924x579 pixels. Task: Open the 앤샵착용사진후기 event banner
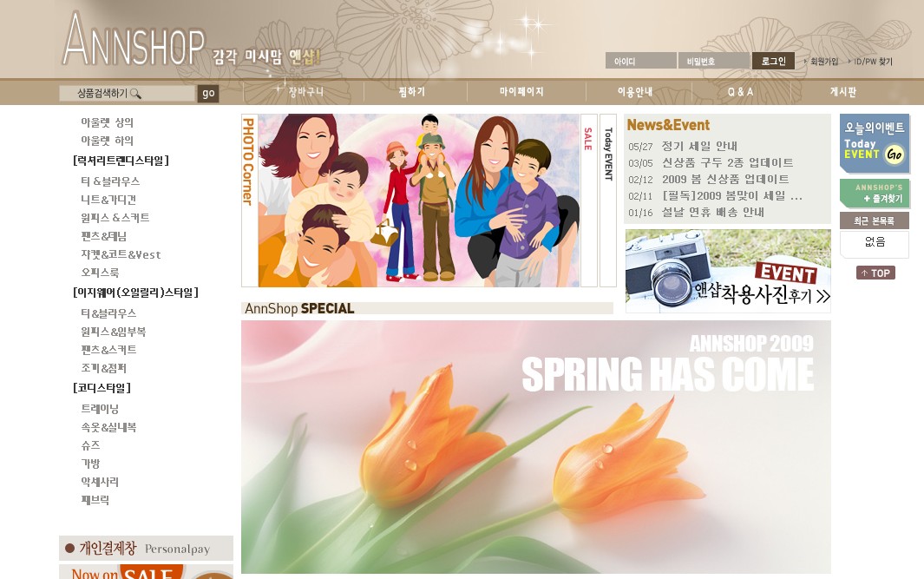coord(728,271)
